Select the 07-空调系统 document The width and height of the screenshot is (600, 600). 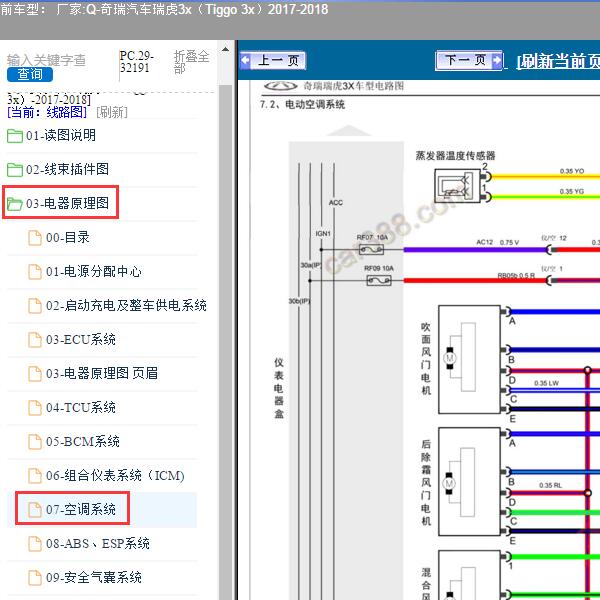[x=81, y=509]
